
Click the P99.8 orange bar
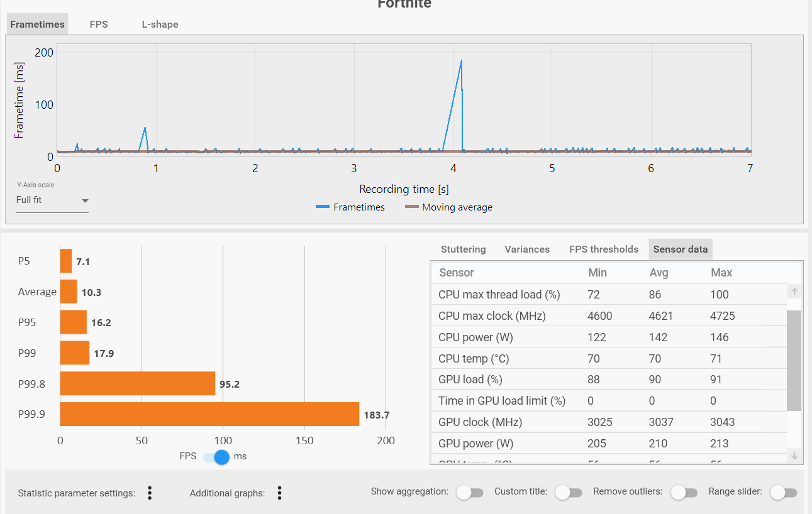[138, 383]
